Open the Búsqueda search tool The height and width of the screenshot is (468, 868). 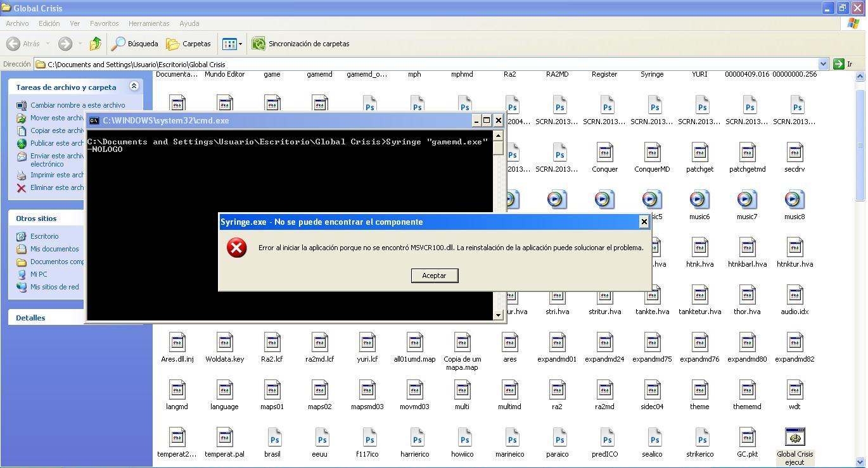[x=135, y=44]
